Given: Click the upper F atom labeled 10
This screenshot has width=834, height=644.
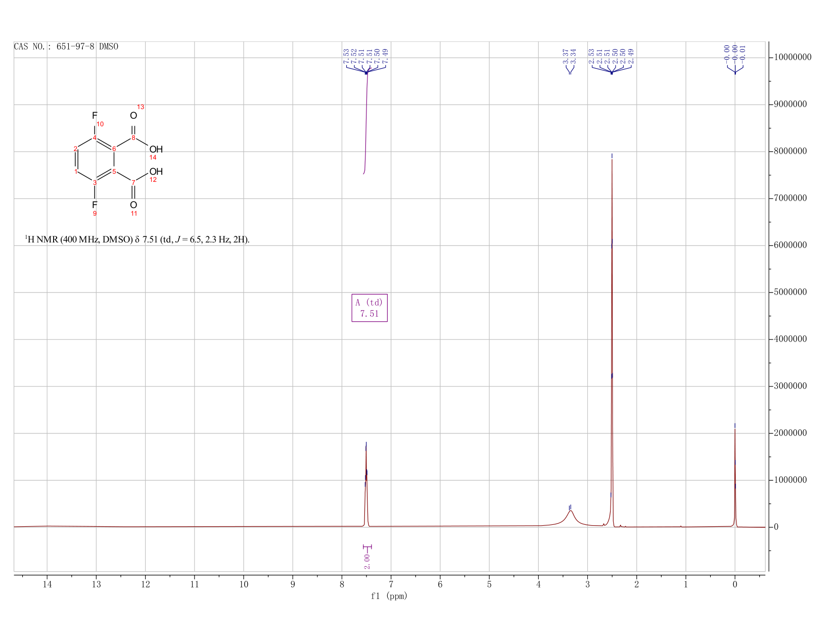Looking at the screenshot, I should click(95, 116).
